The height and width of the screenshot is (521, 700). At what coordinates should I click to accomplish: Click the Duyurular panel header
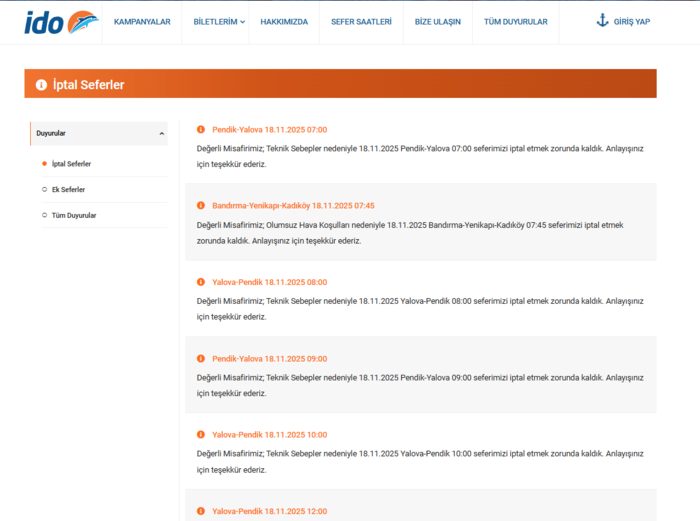99,133
